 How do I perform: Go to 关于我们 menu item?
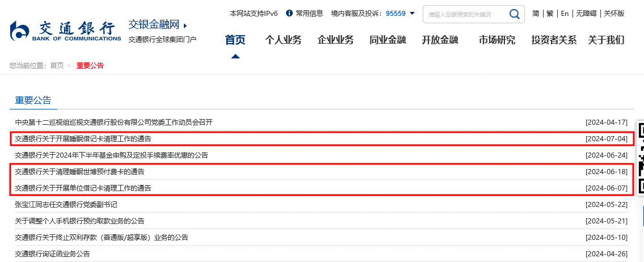coord(606,40)
